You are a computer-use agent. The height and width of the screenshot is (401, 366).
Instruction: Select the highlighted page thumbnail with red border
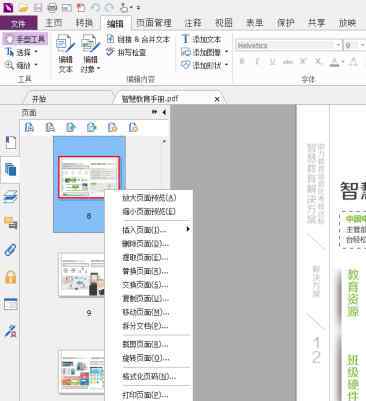coord(89,177)
